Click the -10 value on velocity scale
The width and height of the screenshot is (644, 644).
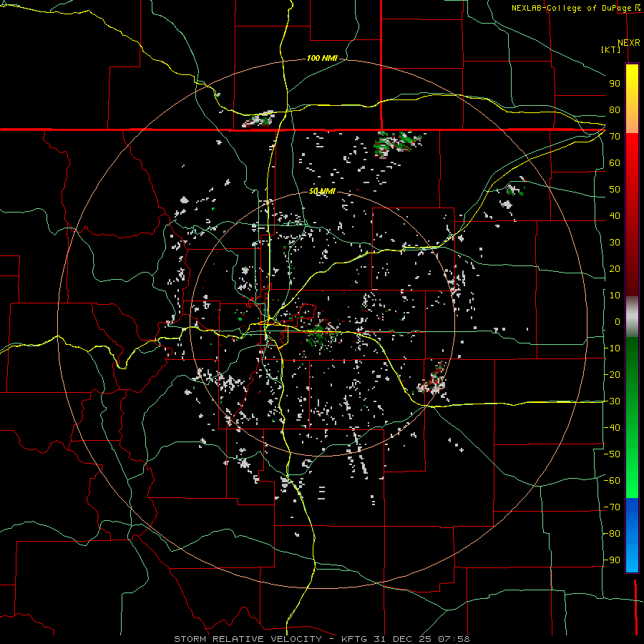click(612, 348)
